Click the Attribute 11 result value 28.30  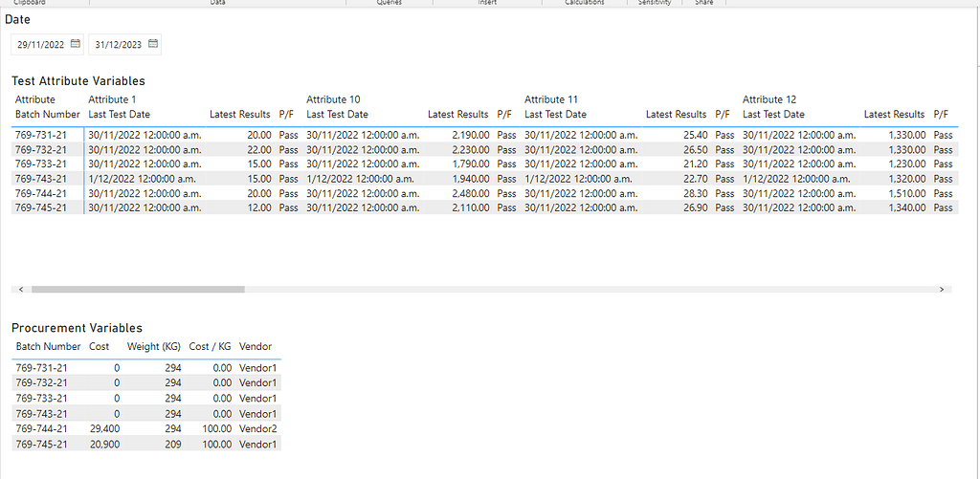pos(696,193)
